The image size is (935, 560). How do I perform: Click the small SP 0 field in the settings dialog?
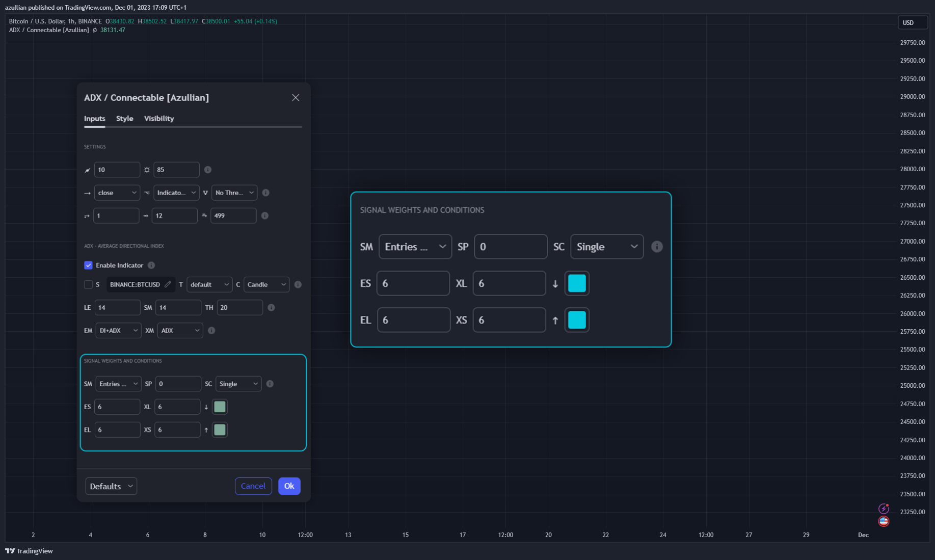[x=178, y=384]
